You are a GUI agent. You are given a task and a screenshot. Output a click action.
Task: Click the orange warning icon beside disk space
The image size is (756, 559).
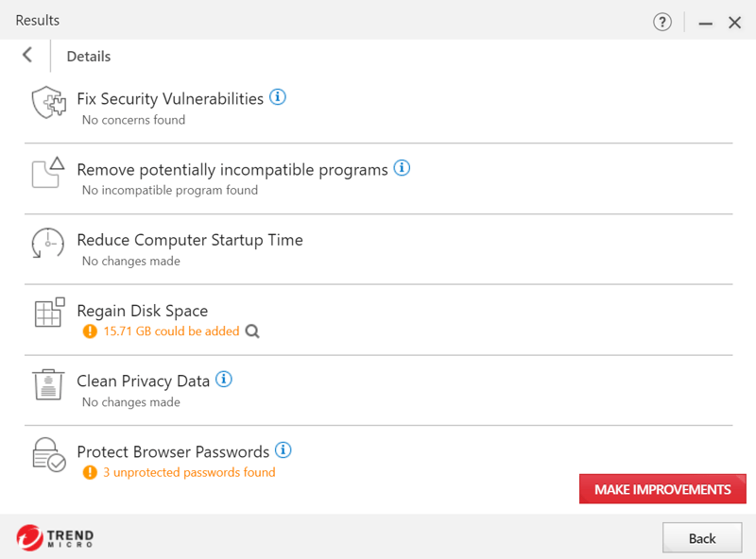point(90,331)
